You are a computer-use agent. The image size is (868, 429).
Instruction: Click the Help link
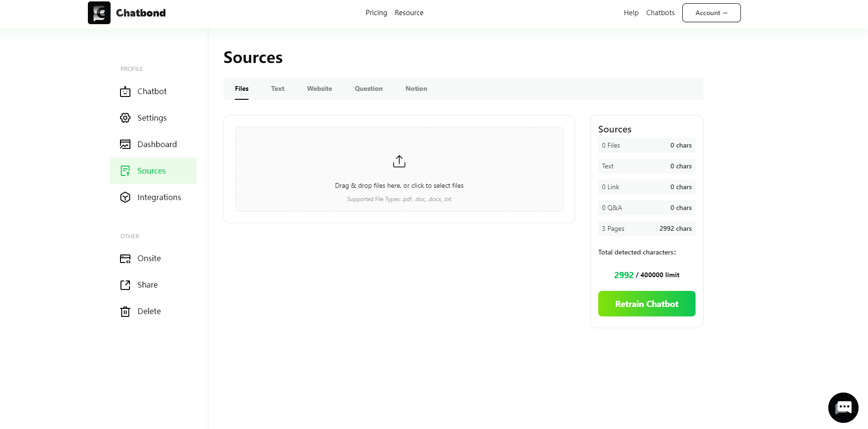click(631, 13)
